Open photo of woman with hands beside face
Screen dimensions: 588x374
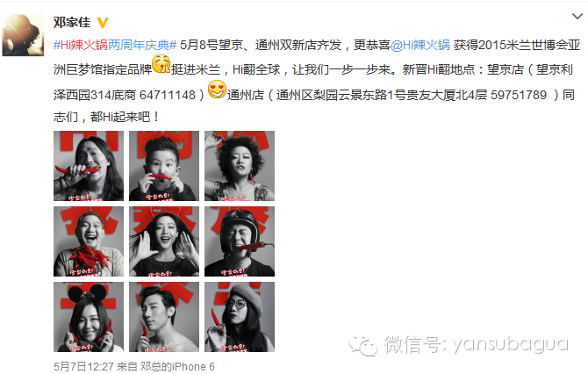(164, 241)
